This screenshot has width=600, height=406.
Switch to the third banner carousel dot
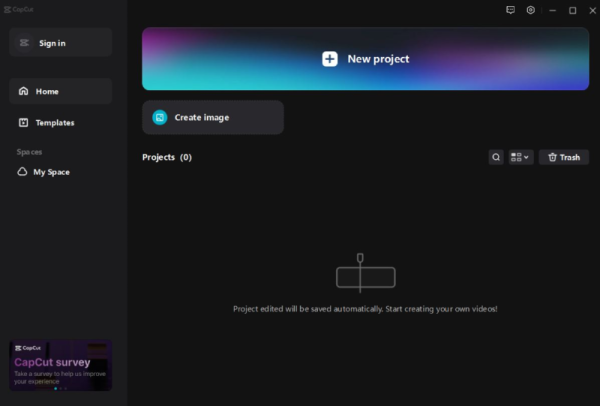coord(65,388)
